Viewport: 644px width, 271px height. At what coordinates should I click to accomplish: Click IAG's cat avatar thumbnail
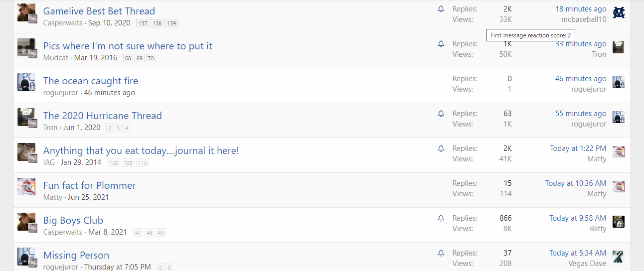coord(26,151)
